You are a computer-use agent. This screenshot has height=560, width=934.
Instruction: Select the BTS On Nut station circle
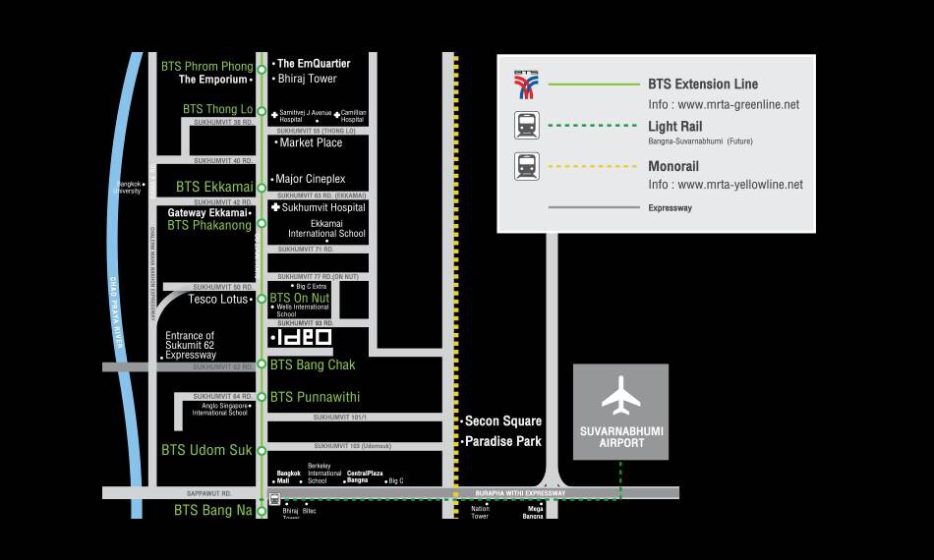[261, 299]
